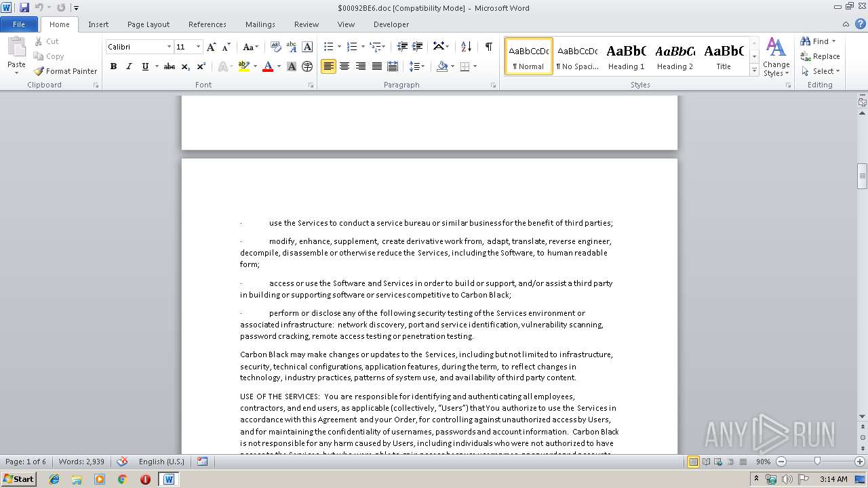868x488 pixels.
Task: Click the Grow Font icon
Action: pyautogui.click(x=212, y=47)
